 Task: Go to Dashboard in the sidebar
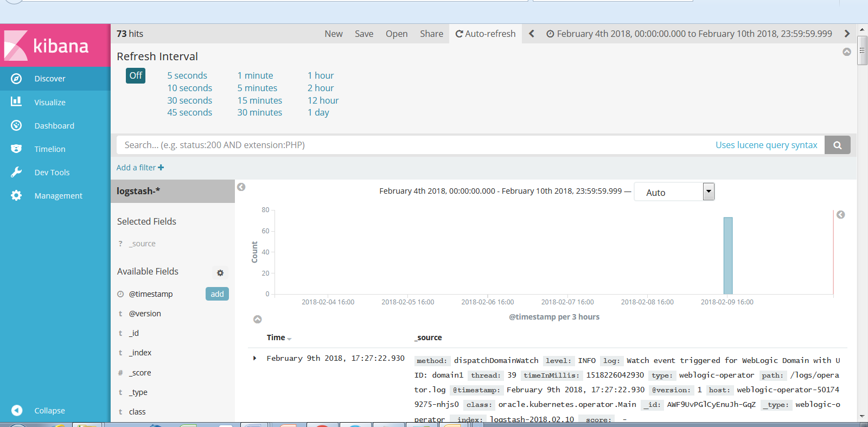pos(54,125)
